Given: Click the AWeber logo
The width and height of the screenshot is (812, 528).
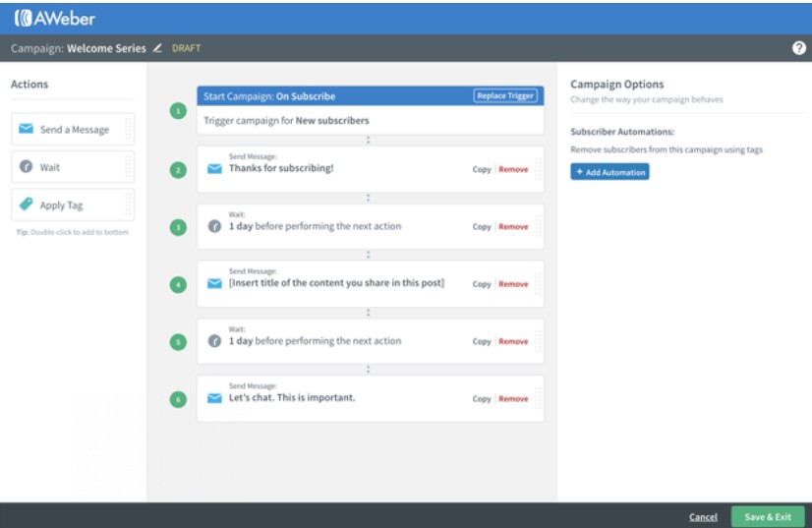Looking at the screenshot, I should coord(55,18).
